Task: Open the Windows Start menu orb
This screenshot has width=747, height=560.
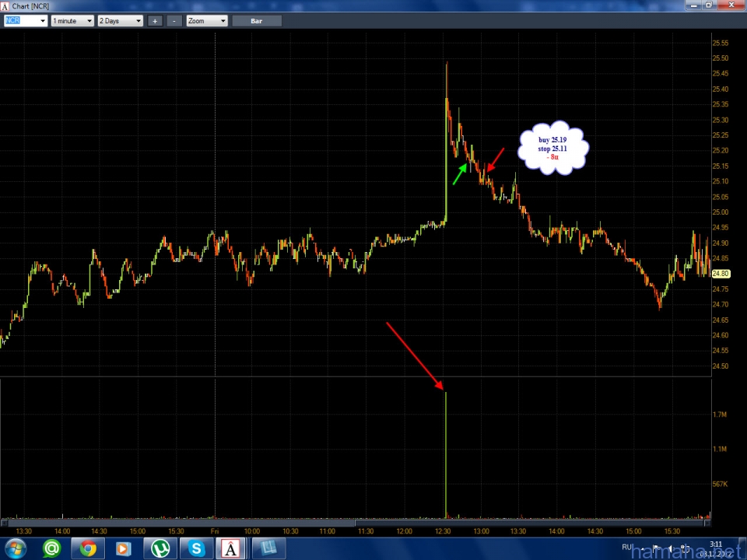Action: click(x=15, y=548)
